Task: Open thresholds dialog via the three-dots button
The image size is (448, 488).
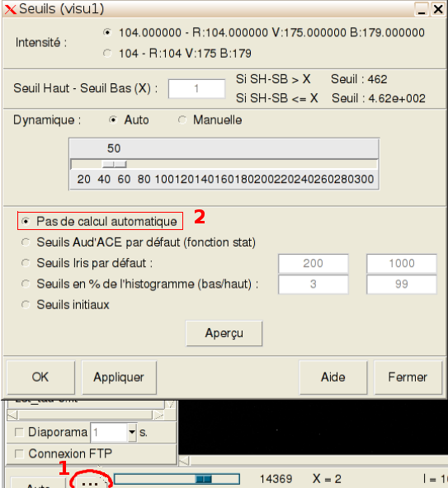Action: (x=90, y=482)
